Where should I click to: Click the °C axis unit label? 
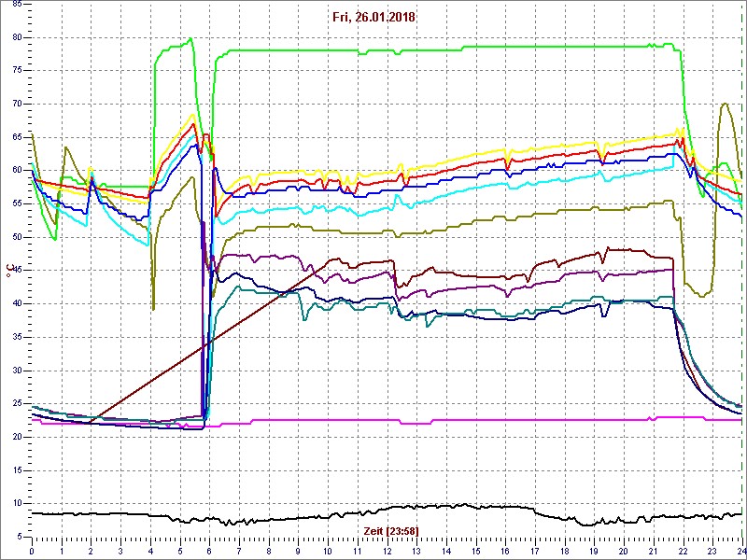click(x=8, y=272)
